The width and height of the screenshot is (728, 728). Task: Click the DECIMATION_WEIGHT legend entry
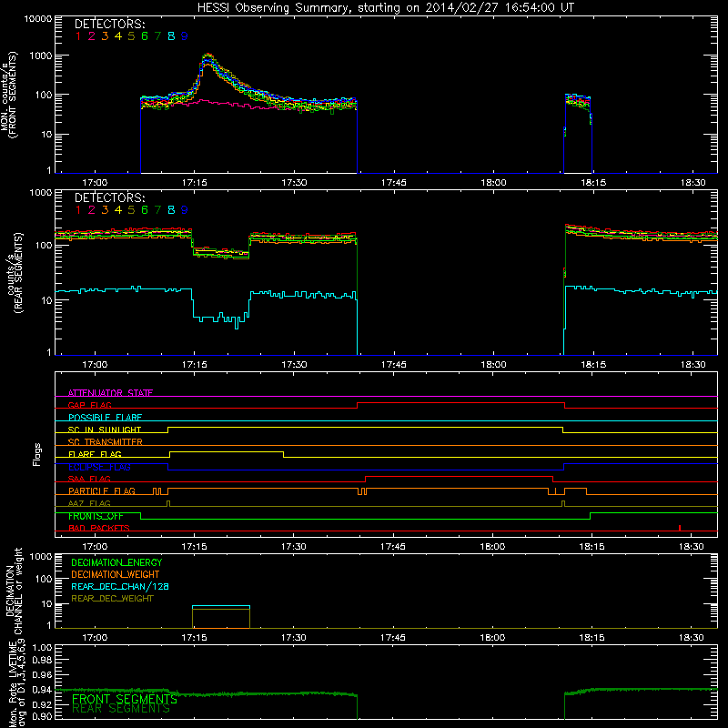(x=116, y=574)
